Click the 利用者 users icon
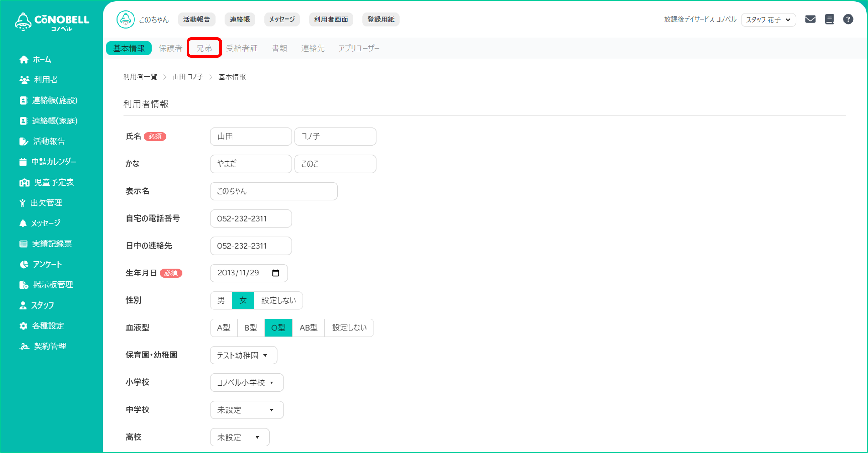This screenshot has width=868, height=453. (24, 80)
